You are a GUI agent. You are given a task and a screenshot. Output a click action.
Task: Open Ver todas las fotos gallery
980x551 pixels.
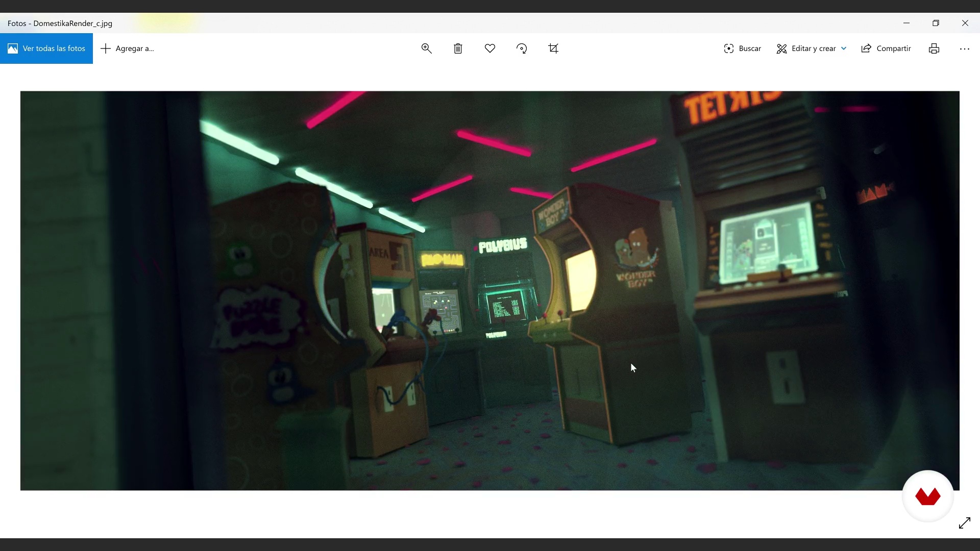click(46, 48)
